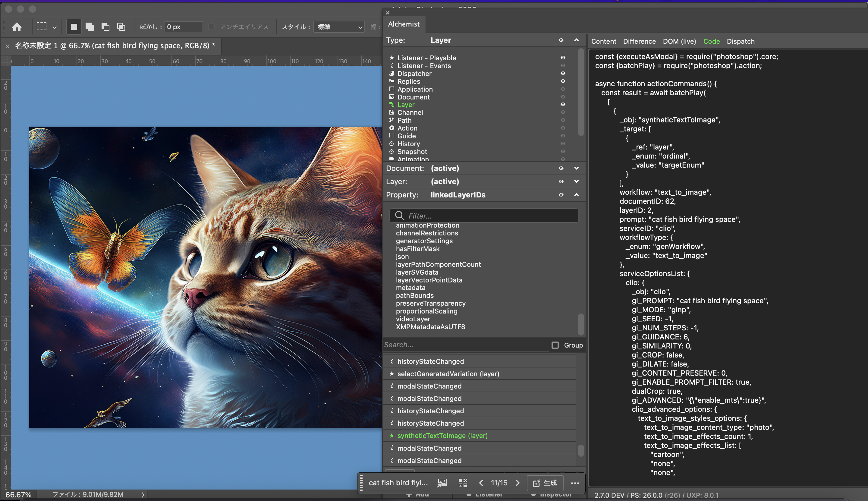Viewport: 868px width, 501px height.
Task: Toggle visibility eye icon next to Channel
Action: click(563, 112)
